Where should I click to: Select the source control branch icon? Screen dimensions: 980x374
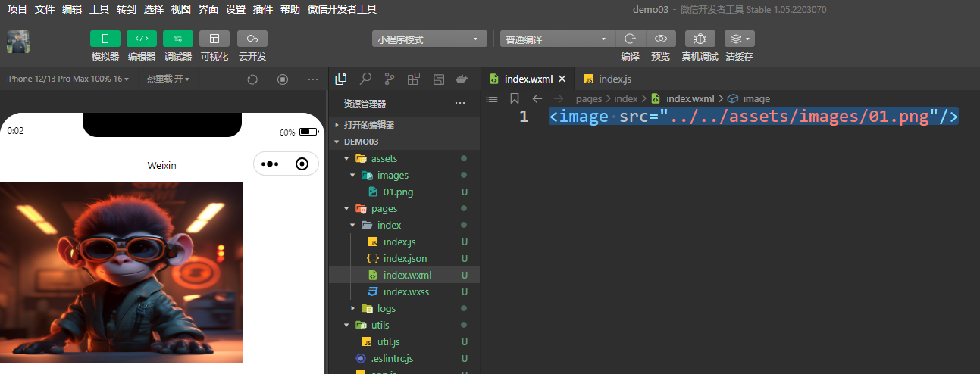tap(390, 78)
